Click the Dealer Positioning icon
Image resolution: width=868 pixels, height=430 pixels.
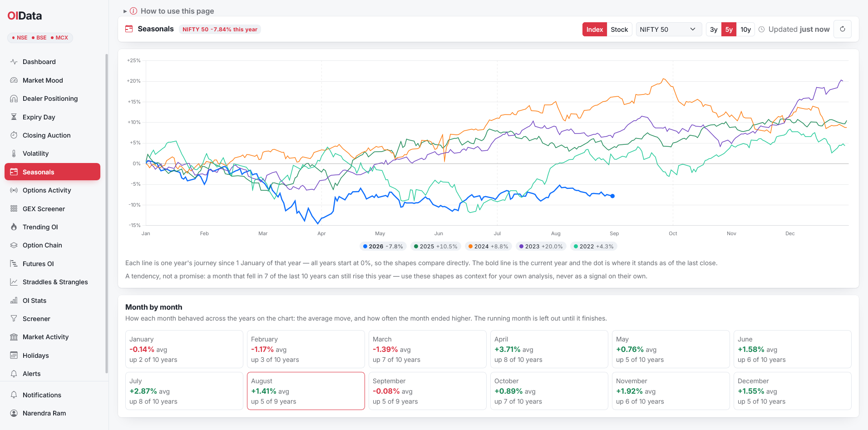14,99
